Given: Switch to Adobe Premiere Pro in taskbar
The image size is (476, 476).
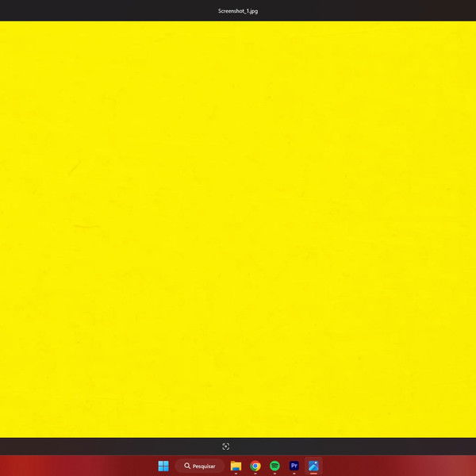Looking at the screenshot, I should 294,466.
